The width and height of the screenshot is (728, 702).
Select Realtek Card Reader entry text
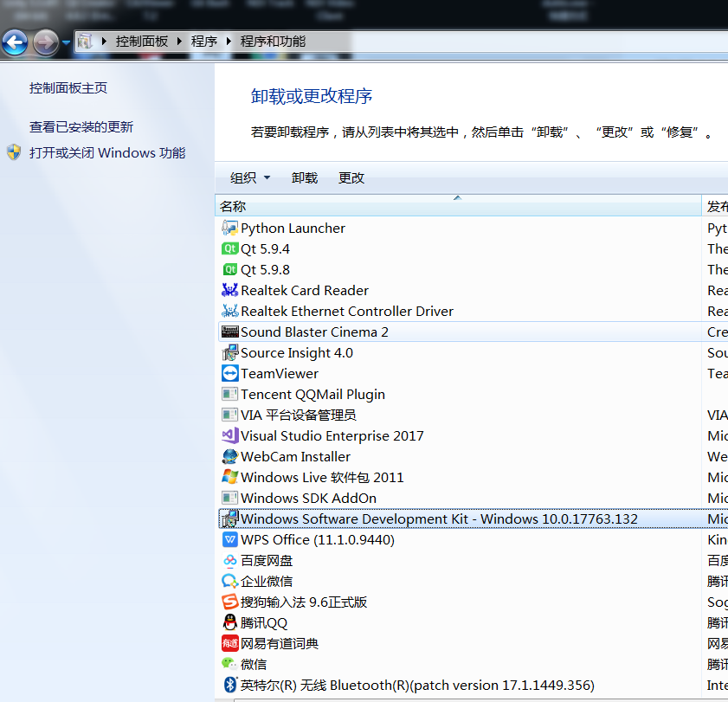pyautogui.click(x=305, y=290)
